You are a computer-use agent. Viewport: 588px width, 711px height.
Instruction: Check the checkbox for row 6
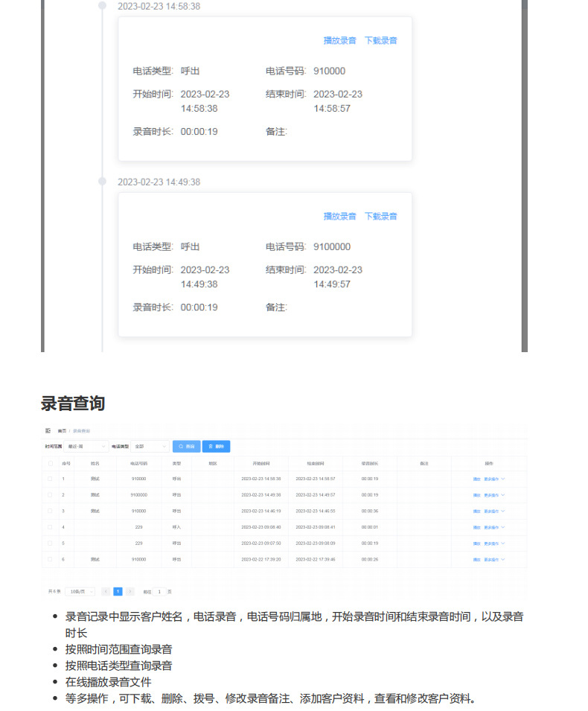(51, 560)
